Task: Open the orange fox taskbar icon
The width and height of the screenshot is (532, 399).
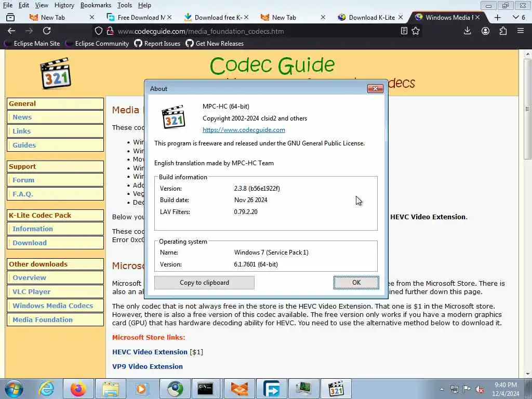Action: coord(239,389)
